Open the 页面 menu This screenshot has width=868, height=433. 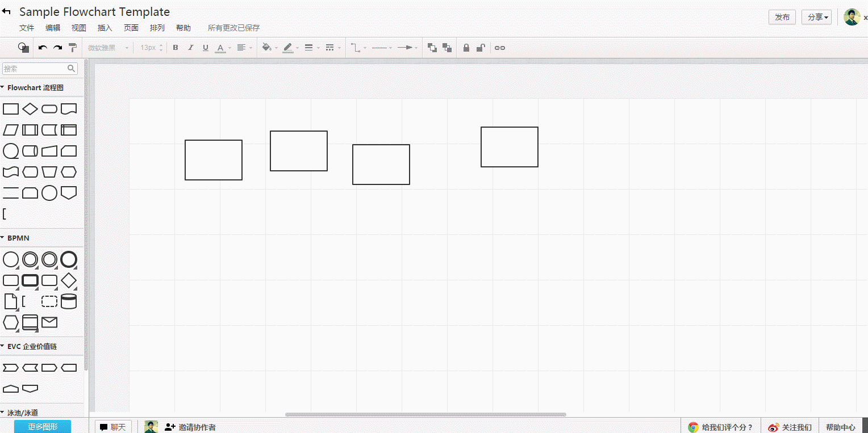click(131, 28)
